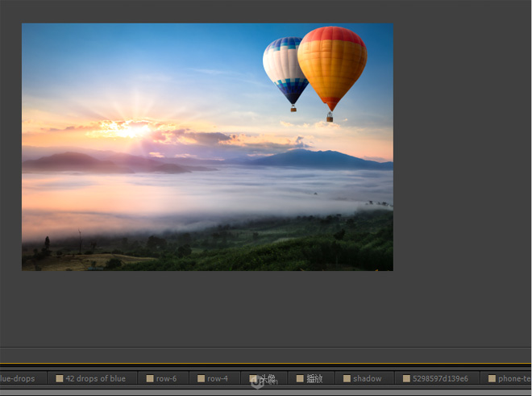Open the partially visible phone-te tab
Screen dimensions: 532x396
click(x=514, y=378)
